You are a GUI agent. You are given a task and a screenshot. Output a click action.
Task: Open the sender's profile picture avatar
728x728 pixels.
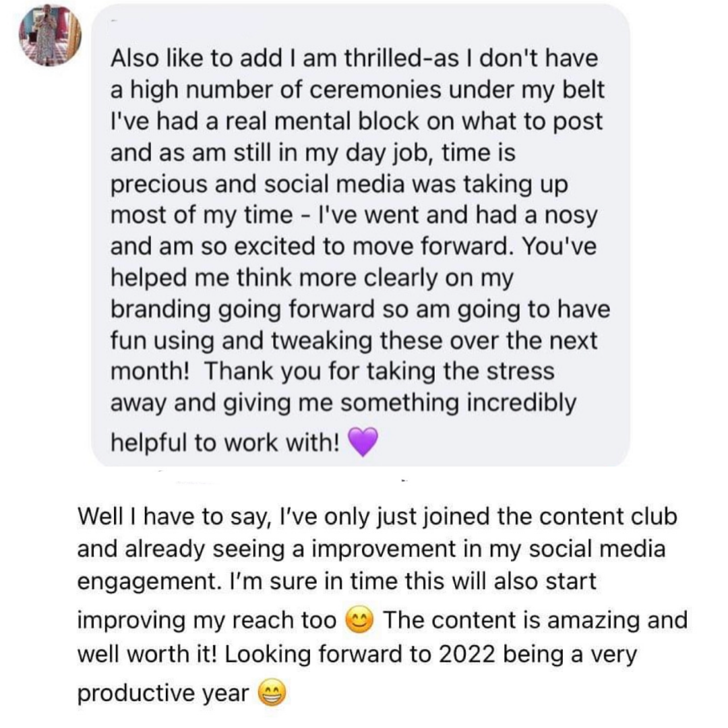(50, 36)
